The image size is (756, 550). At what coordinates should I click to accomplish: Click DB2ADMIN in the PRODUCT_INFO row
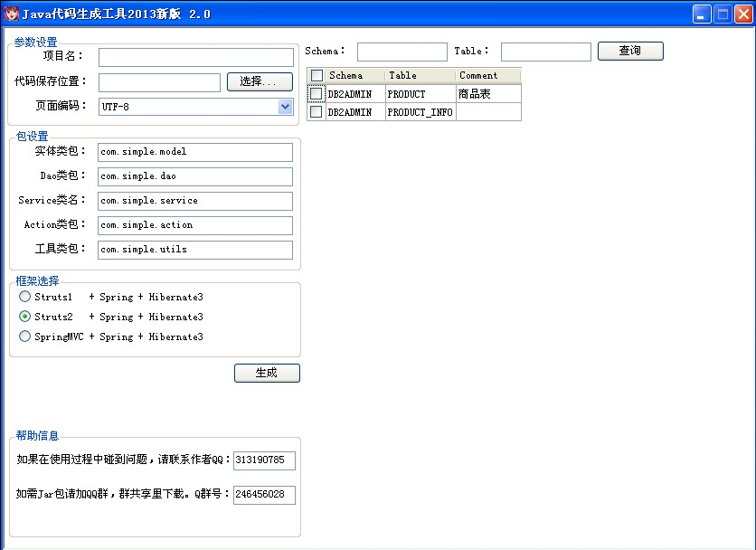point(355,112)
